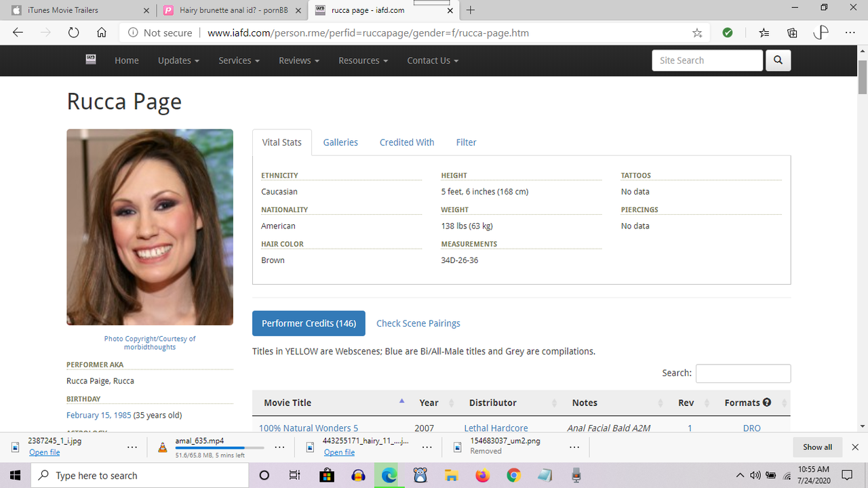Open file link for 2387245_1_i.jpg
Screen dimensions: 868x488
[44, 452]
